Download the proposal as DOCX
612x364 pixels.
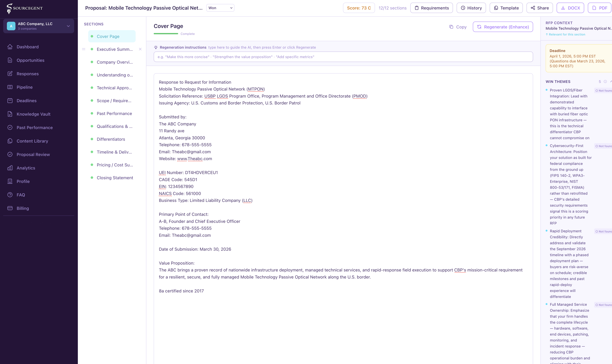point(570,8)
